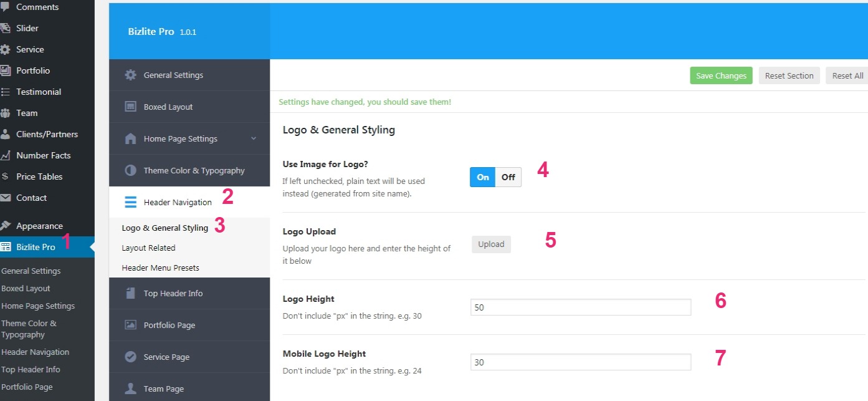Open Top Header Info tab
Viewport: 868px width, 401px height.
click(x=189, y=293)
